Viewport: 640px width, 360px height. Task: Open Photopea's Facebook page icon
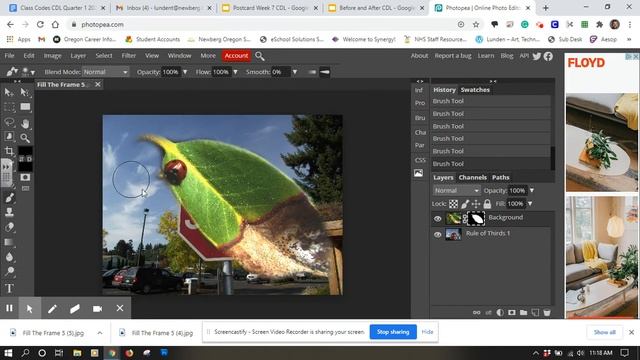point(548,56)
